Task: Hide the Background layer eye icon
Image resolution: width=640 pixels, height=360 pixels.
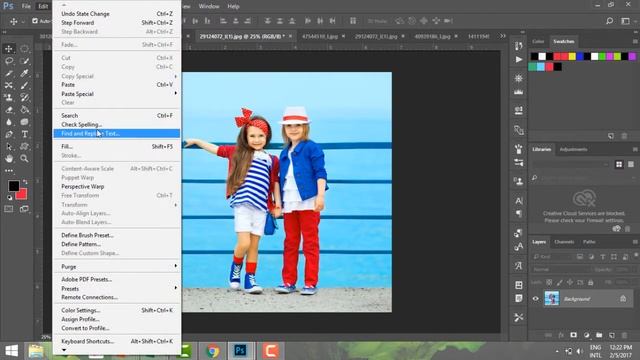Action: (x=536, y=298)
